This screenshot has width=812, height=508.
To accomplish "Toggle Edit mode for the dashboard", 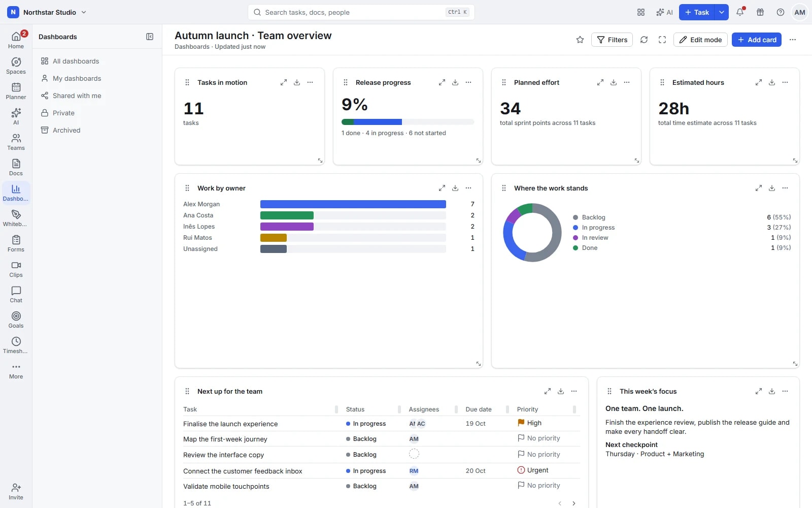I will [x=700, y=40].
